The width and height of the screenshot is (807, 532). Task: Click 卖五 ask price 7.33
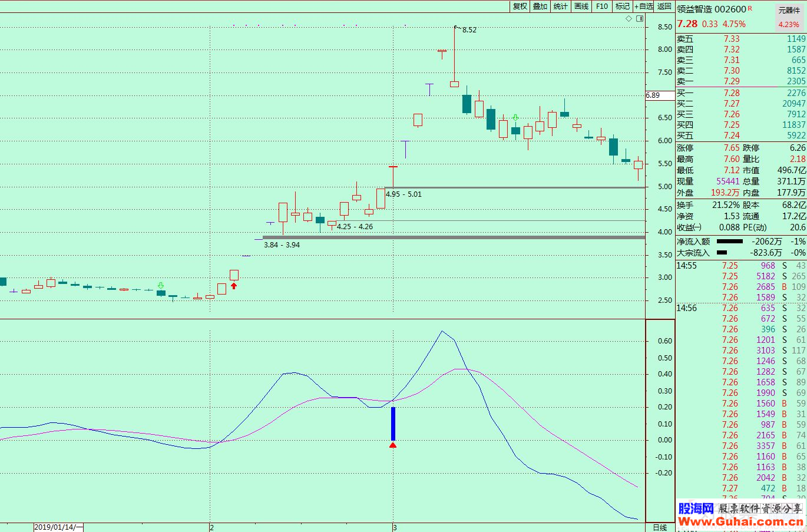(x=732, y=39)
